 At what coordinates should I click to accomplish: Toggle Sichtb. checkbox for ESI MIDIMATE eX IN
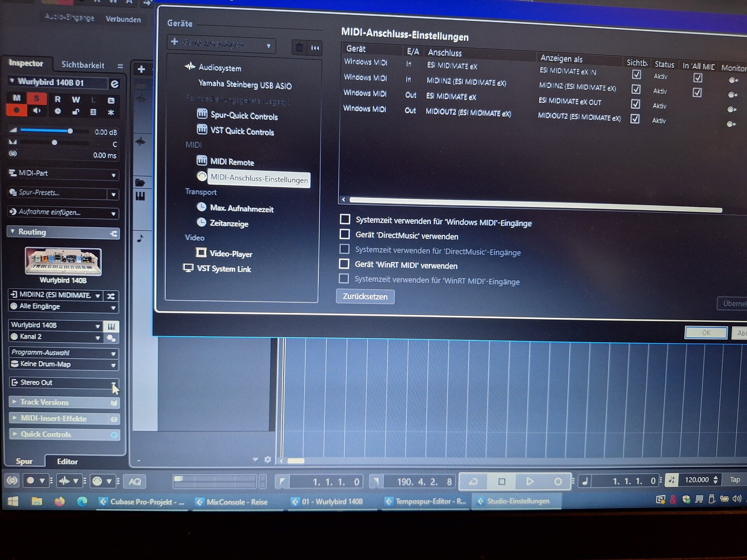(636, 74)
